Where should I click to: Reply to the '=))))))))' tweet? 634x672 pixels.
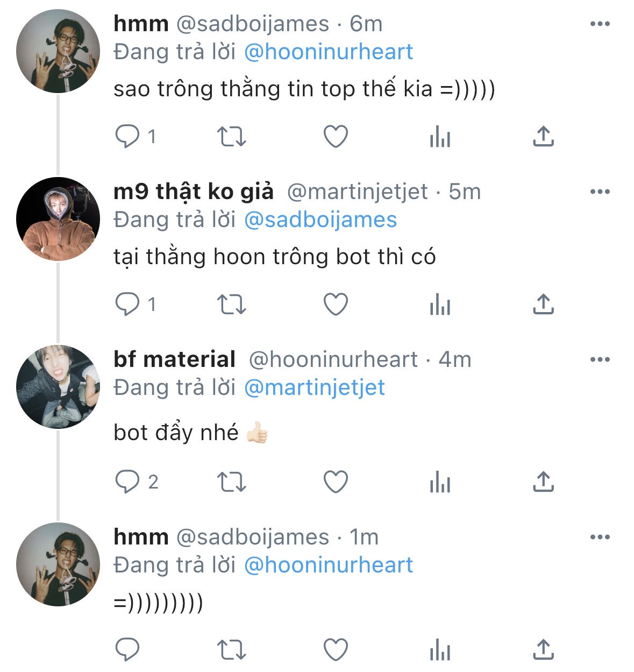pos(127,650)
